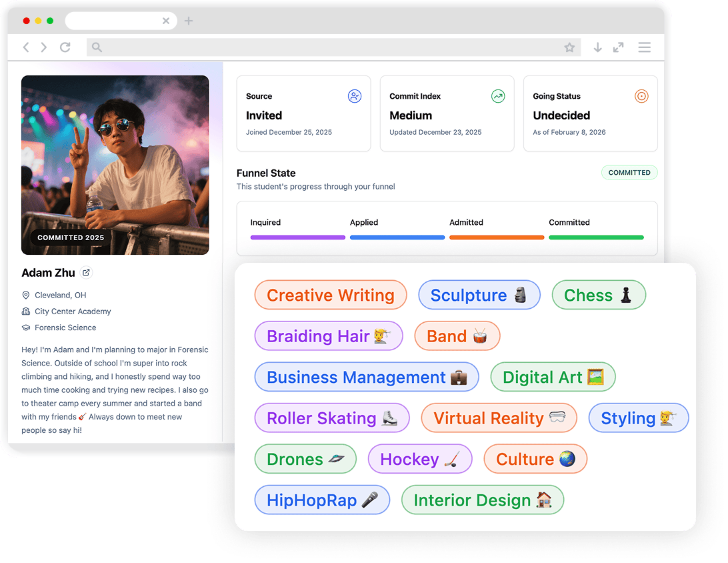Image resolution: width=728 pixels, height=563 pixels.
Task: Click the Going Status target icon
Action: 641,96
